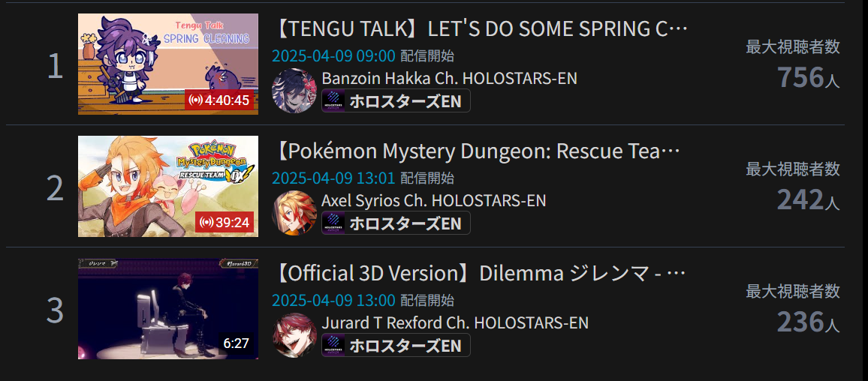The width and height of the screenshot is (868, 381).
Task: Open the Pokémon Mystery Dungeon title link
Action: tap(476, 151)
